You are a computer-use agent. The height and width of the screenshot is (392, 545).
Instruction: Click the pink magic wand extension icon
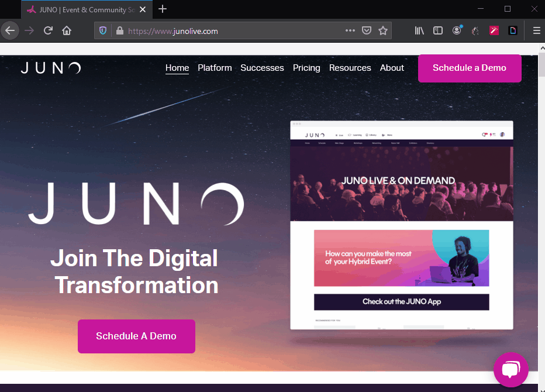[494, 30]
